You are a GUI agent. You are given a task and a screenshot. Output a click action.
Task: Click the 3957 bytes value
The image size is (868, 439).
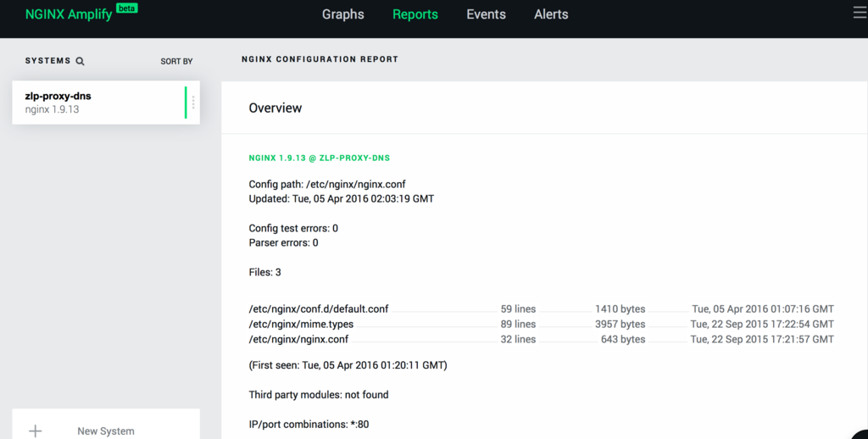tap(620, 324)
